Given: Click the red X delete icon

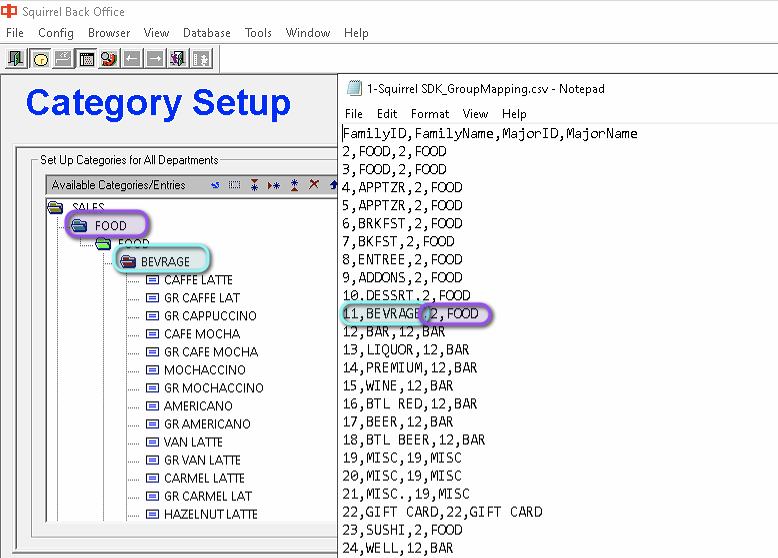Looking at the screenshot, I should [x=314, y=185].
